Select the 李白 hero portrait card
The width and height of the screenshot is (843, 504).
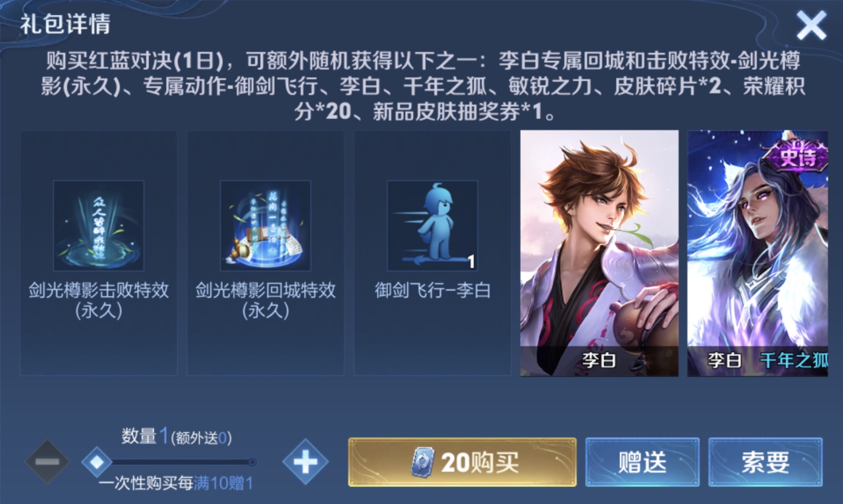[599, 253]
